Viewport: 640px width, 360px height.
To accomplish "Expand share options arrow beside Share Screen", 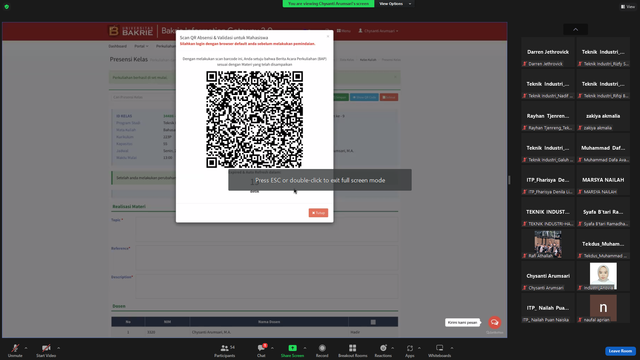I will click(x=305, y=348).
